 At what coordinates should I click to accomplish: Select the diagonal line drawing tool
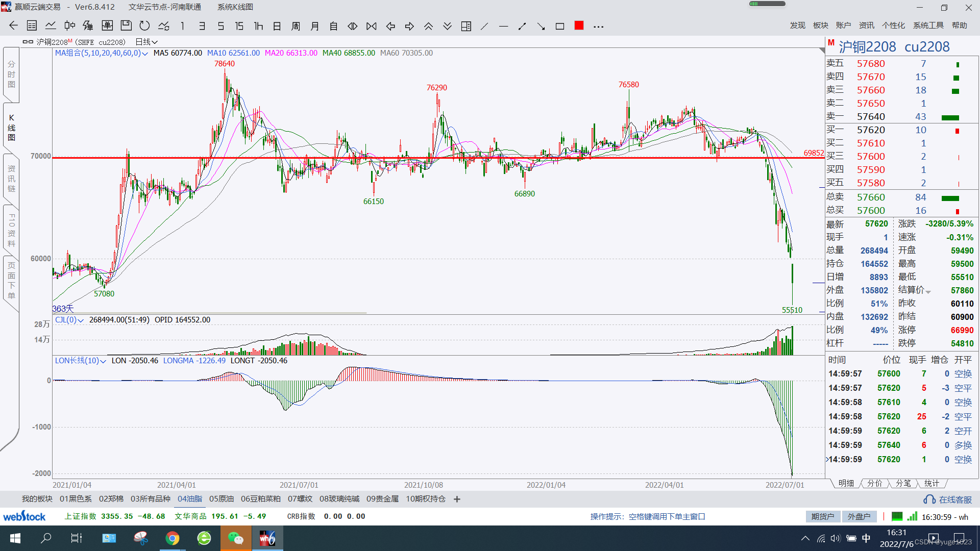pyautogui.click(x=485, y=26)
